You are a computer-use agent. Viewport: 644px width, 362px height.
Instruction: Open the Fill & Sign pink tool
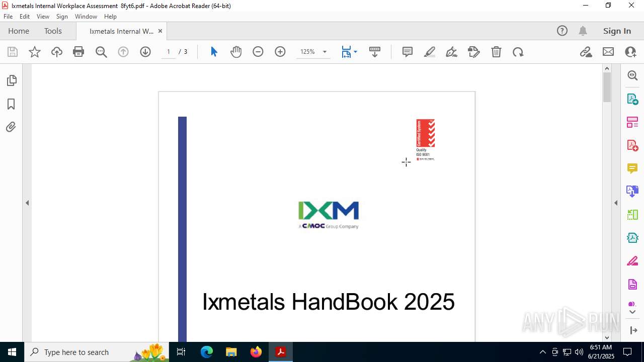632,261
